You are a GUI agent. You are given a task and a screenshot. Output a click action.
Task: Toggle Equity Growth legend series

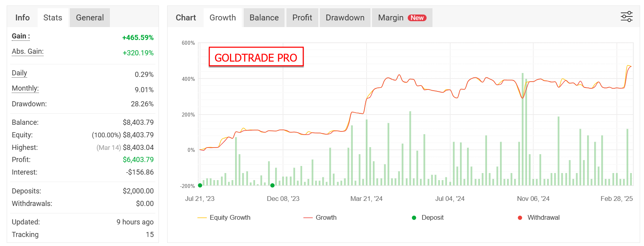pyautogui.click(x=224, y=217)
